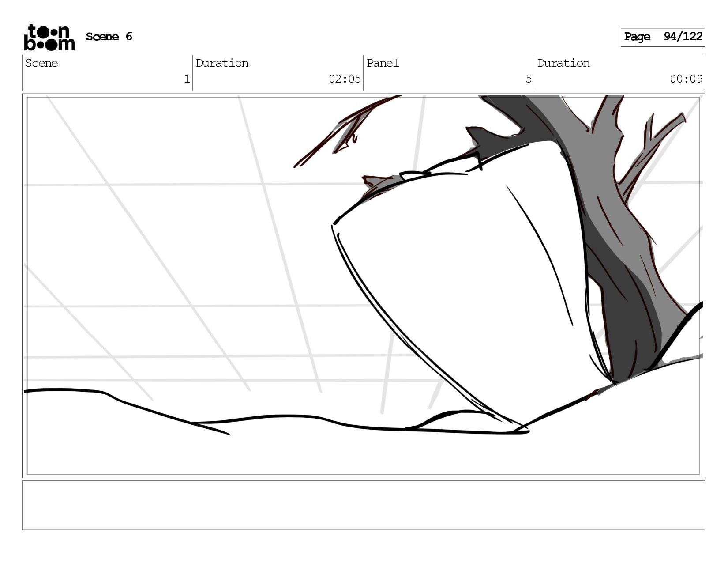Screen dimensions: 728x563
Task: Click the 'Scene' column label
Action: [x=41, y=63]
